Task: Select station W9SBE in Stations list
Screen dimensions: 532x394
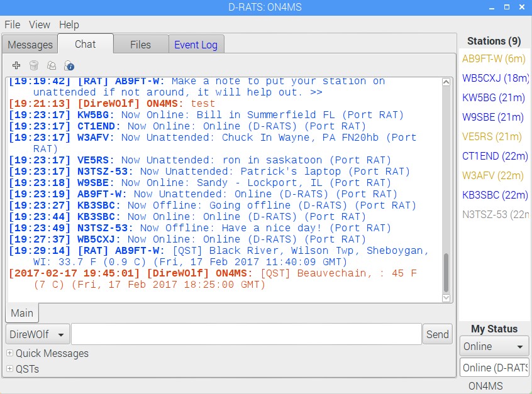Action: tap(494, 118)
